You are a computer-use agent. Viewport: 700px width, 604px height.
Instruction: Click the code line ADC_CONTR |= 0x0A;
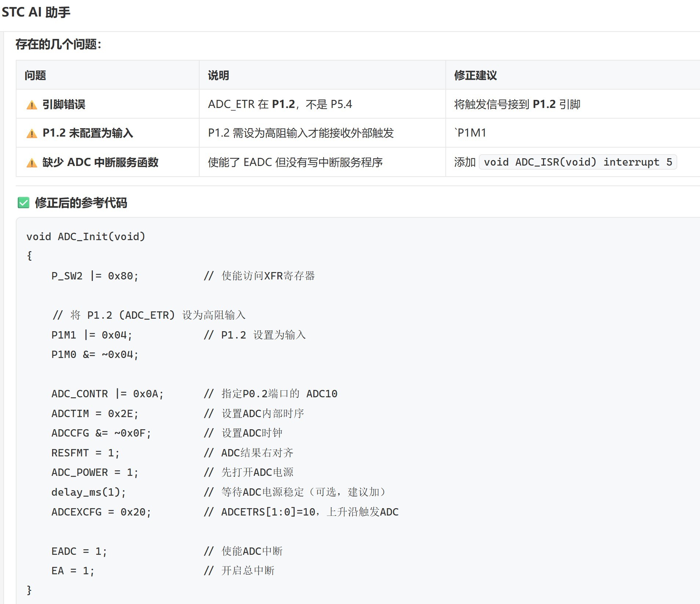[107, 394]
